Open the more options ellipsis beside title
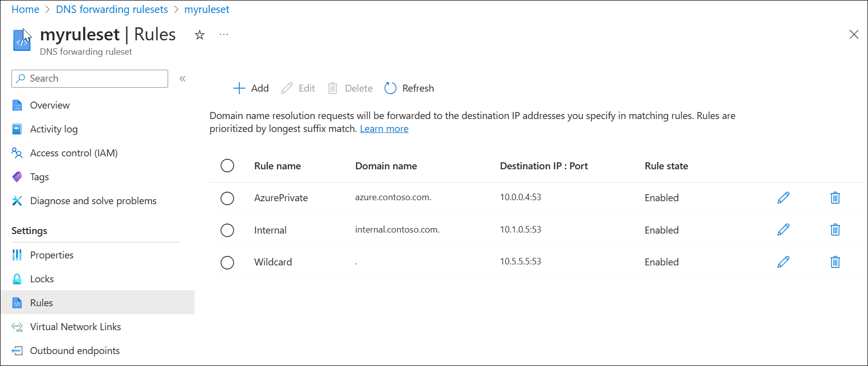The image size is (868, 366). (224, 34)
